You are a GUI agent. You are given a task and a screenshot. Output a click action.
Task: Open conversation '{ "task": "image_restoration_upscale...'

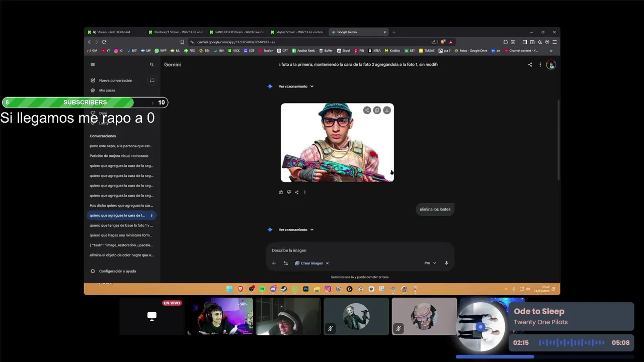point(121,245)
